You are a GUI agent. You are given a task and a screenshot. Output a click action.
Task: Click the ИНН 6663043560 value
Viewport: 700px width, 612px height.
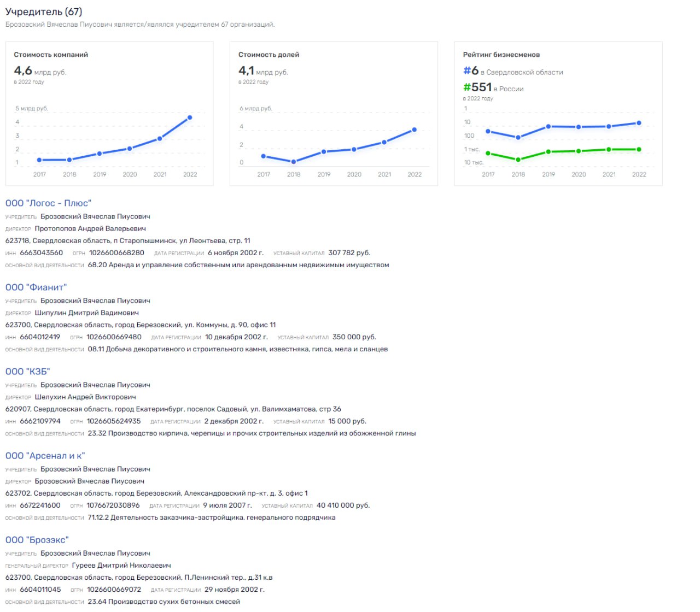click(42, 253)
